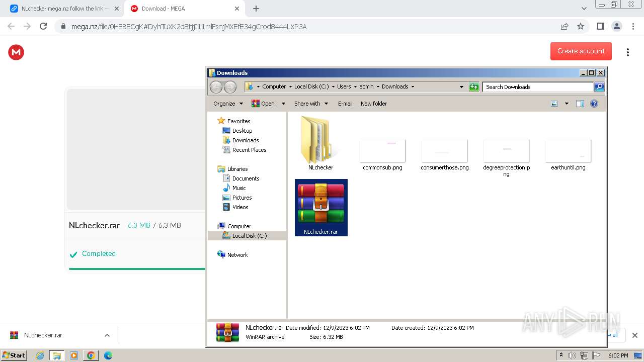Image resolution: width=644 pixels, height=362 pixels.
Task: Open Explorer help icon
Action: [x=594, y=104]
